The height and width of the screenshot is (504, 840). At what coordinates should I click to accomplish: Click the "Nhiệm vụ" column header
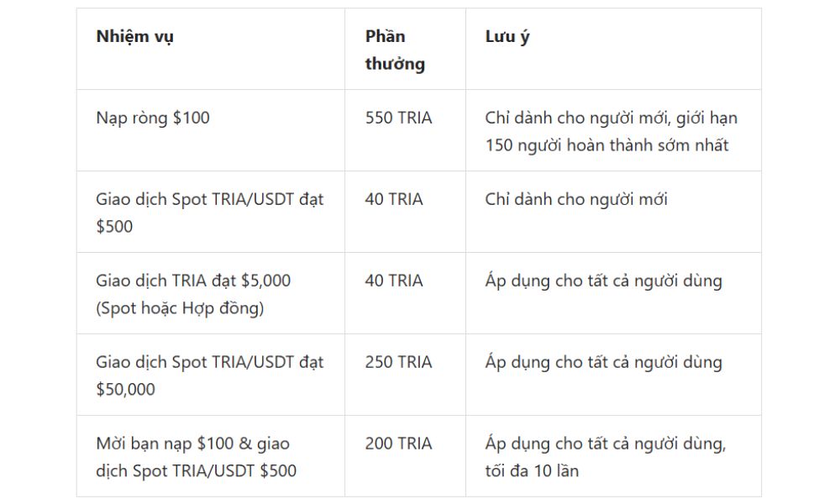(135, 37)
